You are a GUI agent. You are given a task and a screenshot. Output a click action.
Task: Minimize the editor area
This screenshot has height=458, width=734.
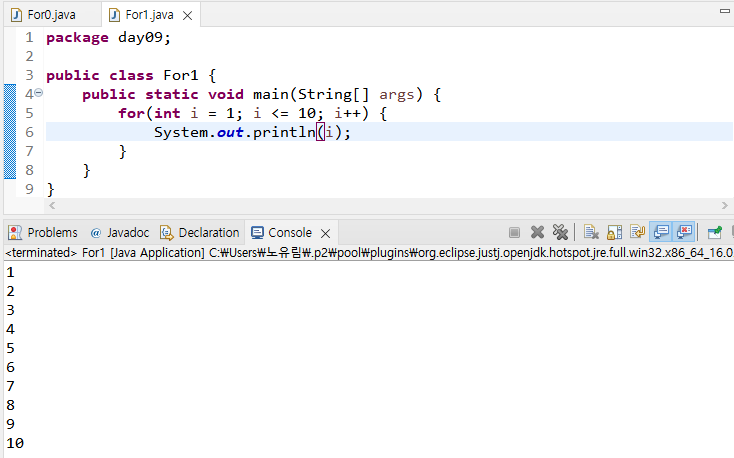tap(725, 10)
